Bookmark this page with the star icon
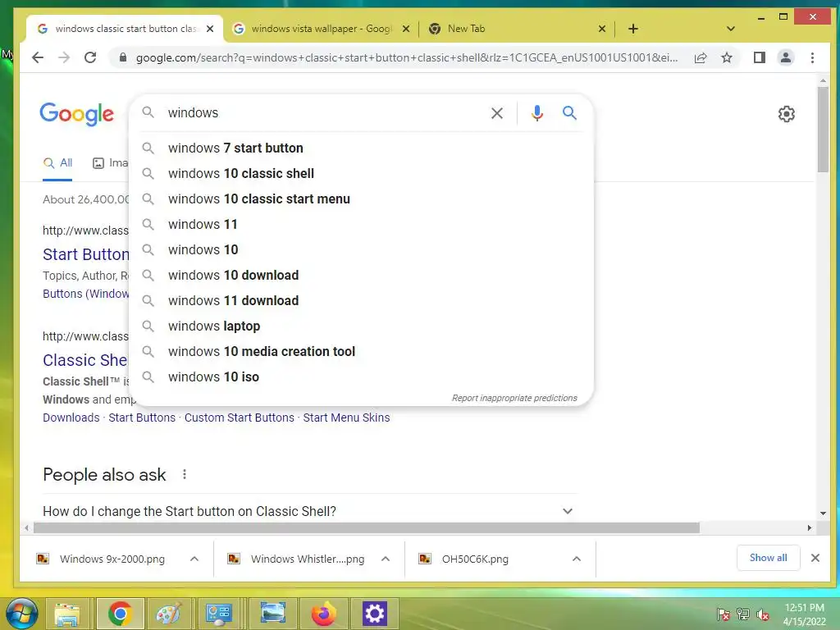The height and width of the screenshot is (630, 840). [x=727, y=57]
